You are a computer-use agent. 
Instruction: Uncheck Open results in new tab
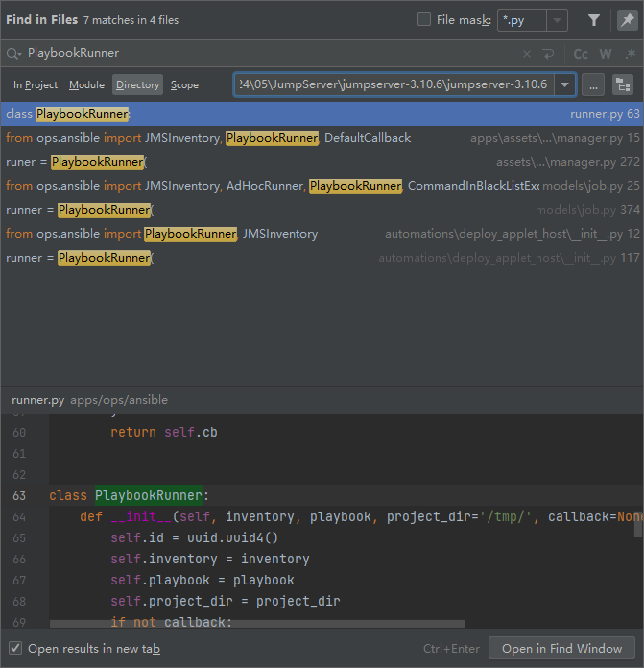click(15, 648)
